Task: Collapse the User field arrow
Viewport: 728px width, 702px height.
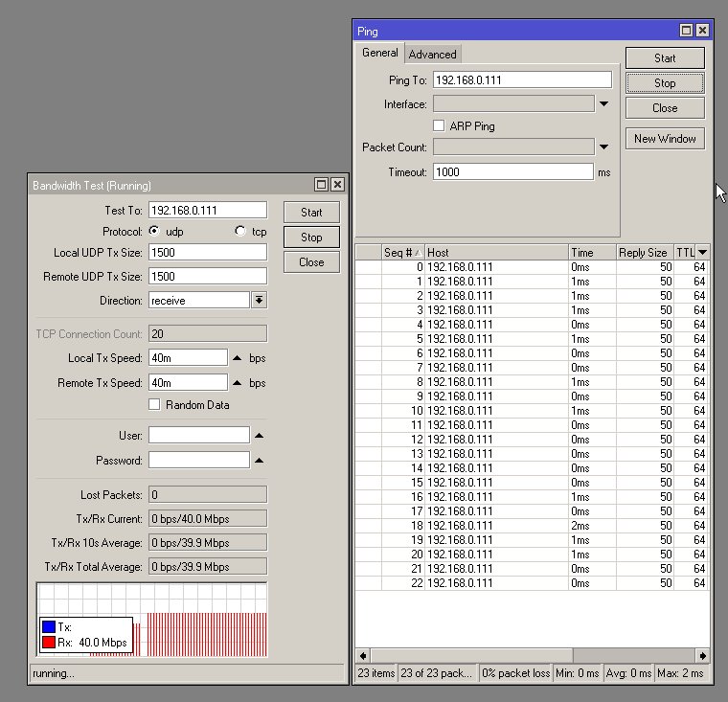Action: coord(259,436)
